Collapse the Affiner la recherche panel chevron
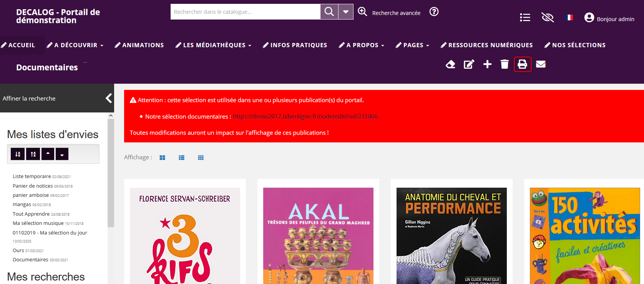The width and height of the screenshot is (644, 284). 109,98
